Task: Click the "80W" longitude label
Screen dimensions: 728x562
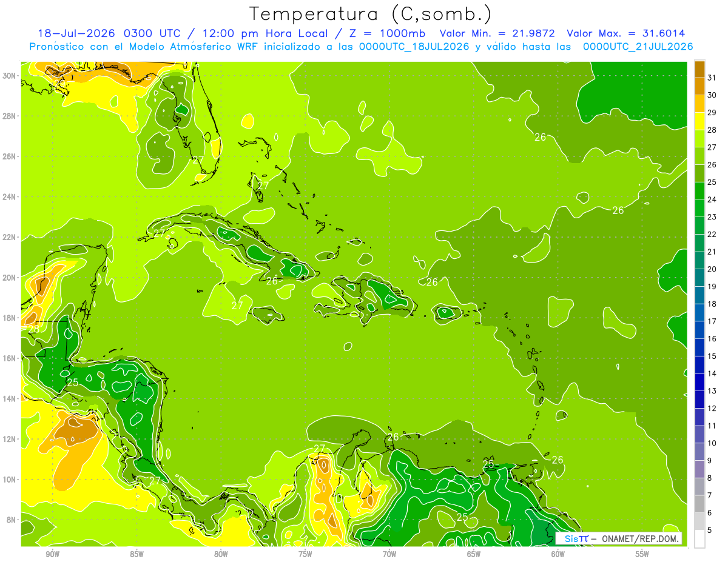Action: pyautogui.click(x=221, y=554)
